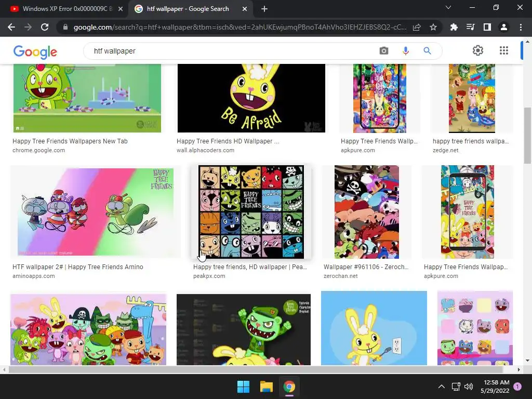The width and height of the screenshot is (532, 399).
Task: Open Chrome's three-dot menu
Action: coord(521,27)
